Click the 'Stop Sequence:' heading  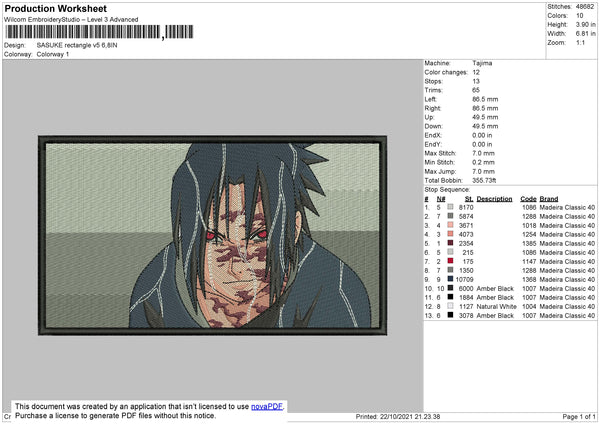(x=447, y=190)
